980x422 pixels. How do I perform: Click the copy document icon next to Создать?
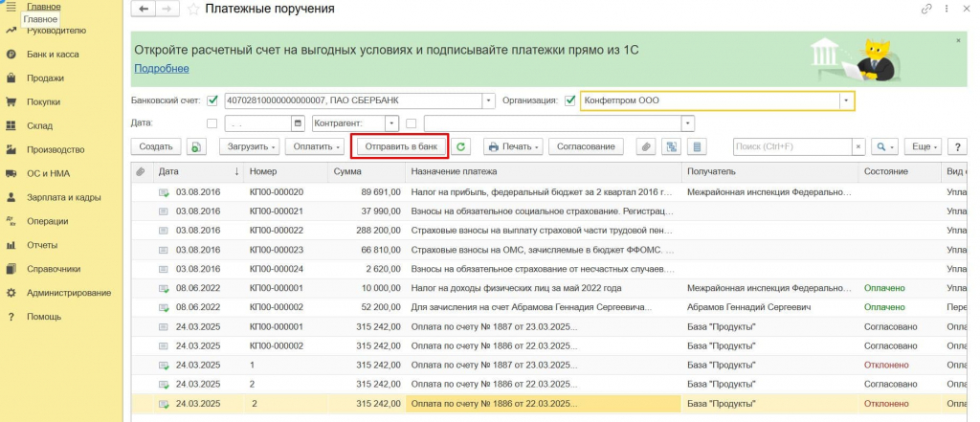(x=196, y=147)
